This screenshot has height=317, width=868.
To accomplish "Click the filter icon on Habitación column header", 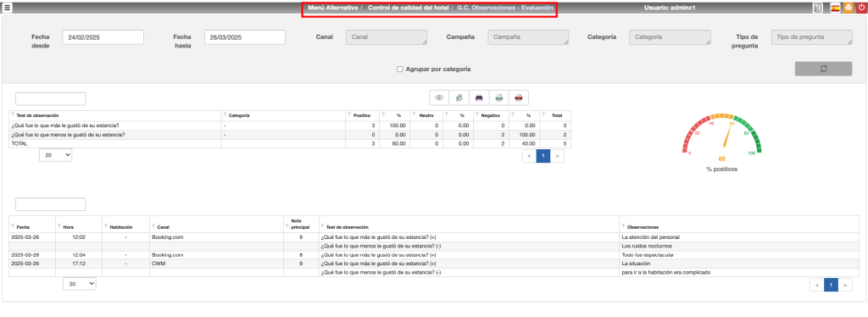I will click(x=106, y=225).
